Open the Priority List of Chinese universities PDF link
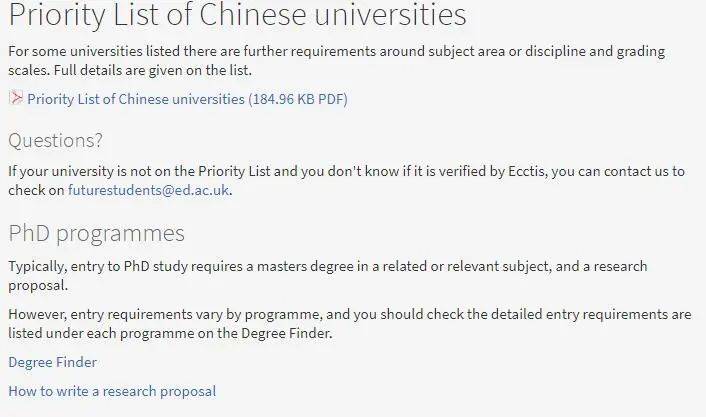 tap(187, 99)
